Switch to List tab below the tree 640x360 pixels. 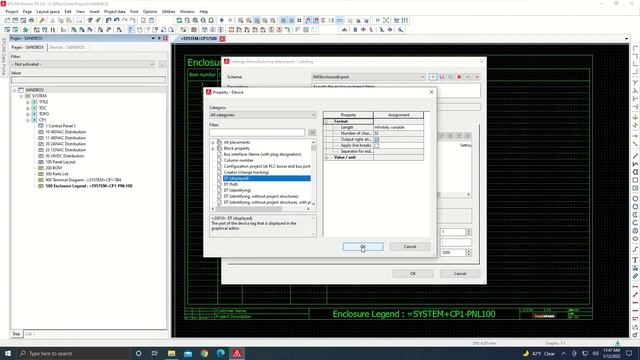coord(29,334)
